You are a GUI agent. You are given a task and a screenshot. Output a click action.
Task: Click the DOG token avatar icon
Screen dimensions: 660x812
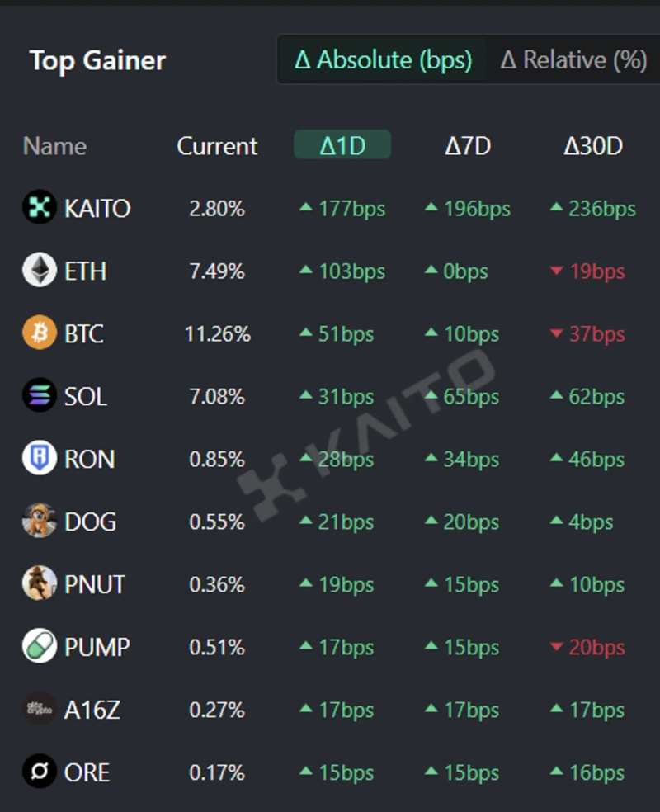click(x=39, y=522)
